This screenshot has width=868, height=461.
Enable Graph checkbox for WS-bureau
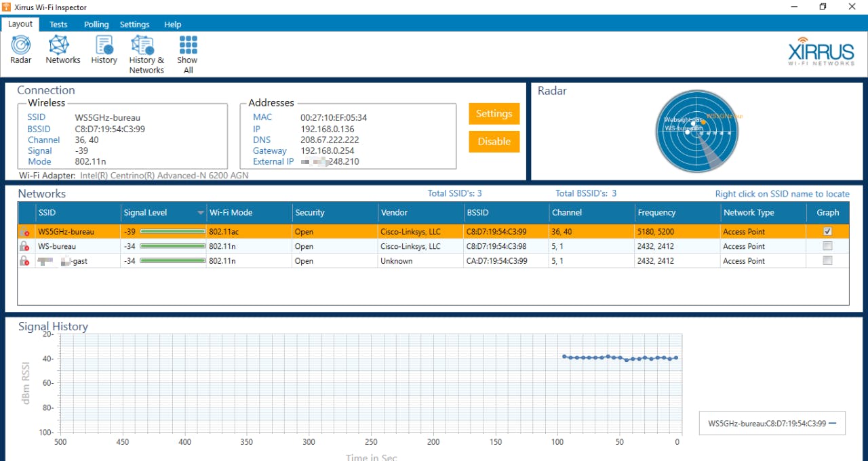(827, 246)
